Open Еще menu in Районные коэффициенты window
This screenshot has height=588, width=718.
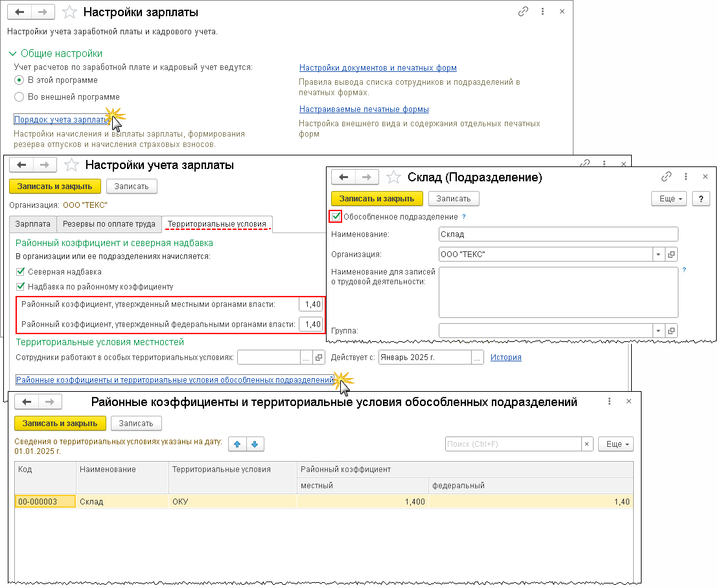(x=616, y=444)
